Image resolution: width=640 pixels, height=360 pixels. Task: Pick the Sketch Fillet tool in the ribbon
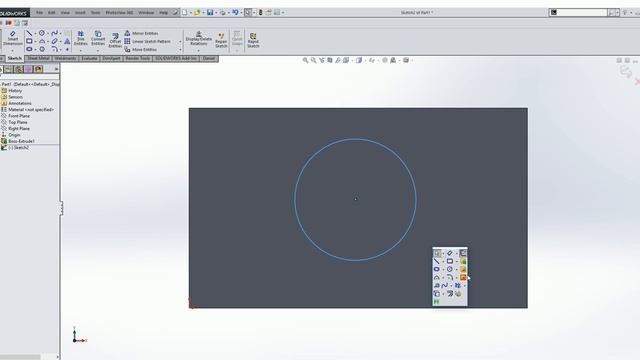click(x=54, y=49)
